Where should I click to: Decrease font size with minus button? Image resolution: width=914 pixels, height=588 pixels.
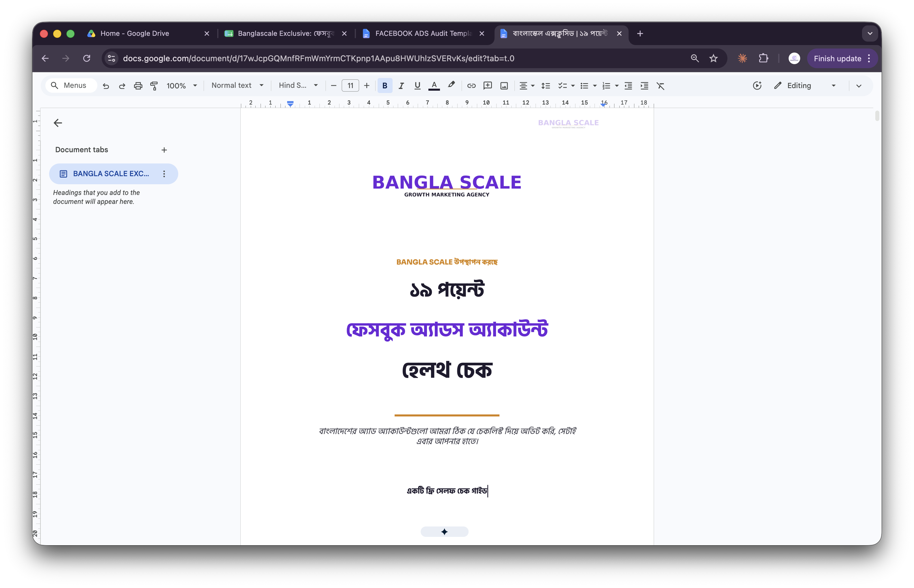pos(333,85)
